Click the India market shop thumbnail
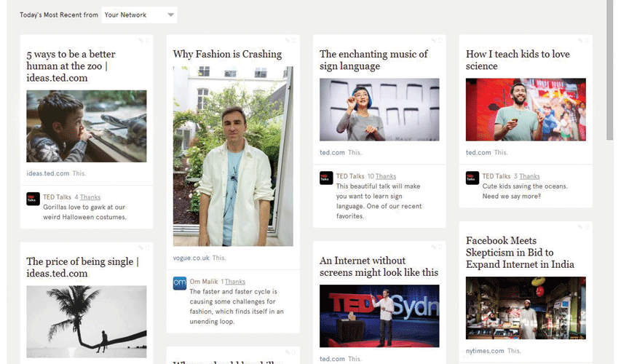The width and height of the screenshot is (621, 364). click(x=526, y=308)
